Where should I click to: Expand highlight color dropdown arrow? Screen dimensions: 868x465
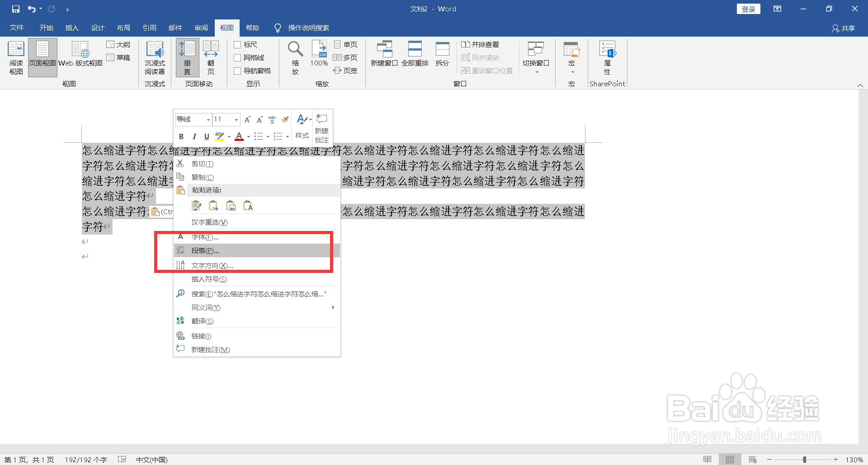click(229, 136)
